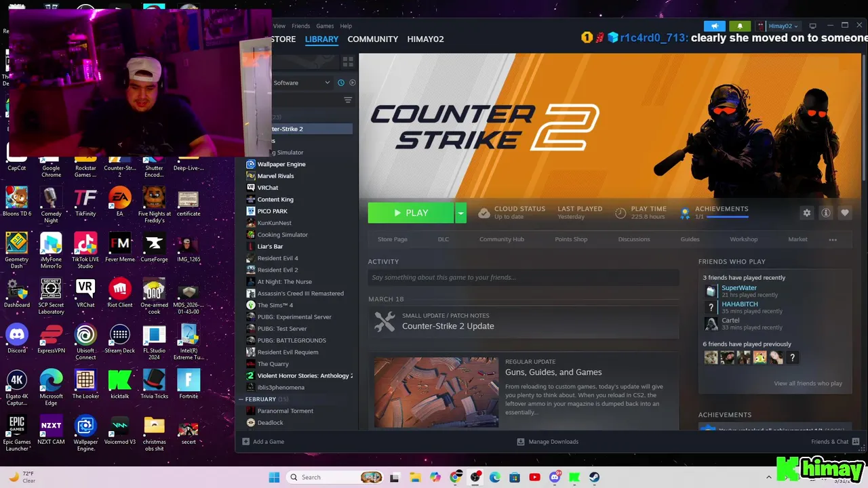This screenshot has height=488, width=868.
Task: Open Steam Friends menu
Action: (300, 26)
